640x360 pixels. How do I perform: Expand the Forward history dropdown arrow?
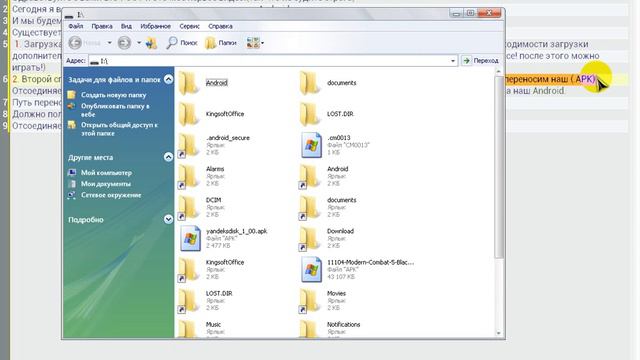click(x=139, y=42)
